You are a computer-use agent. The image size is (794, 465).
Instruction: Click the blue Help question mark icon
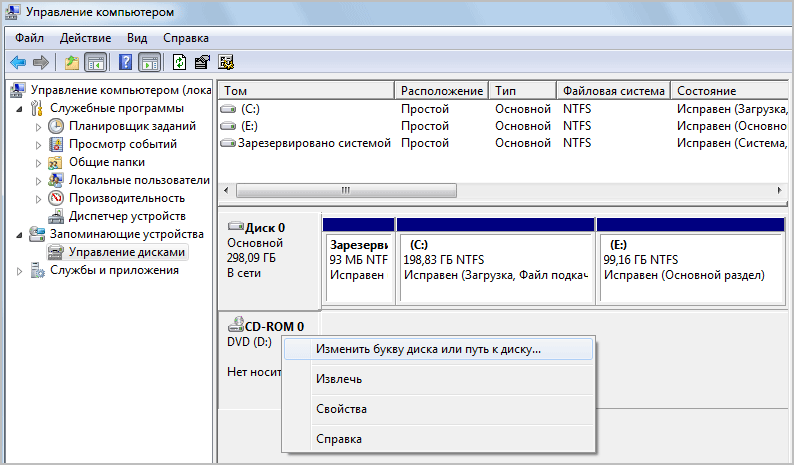125,62
